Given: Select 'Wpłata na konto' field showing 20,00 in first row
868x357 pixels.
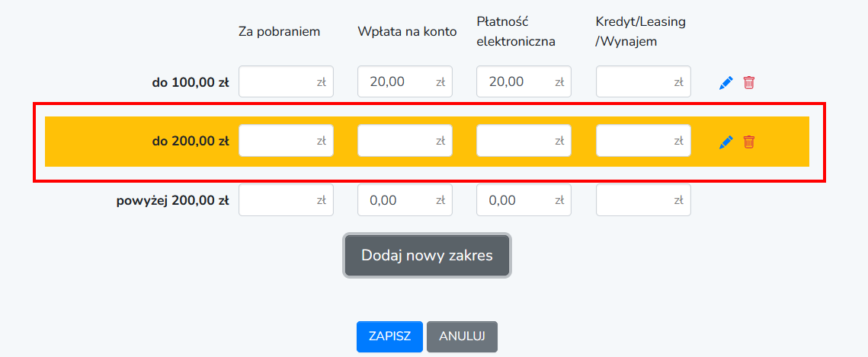Looking at the screenshot, I should point(405,81).
